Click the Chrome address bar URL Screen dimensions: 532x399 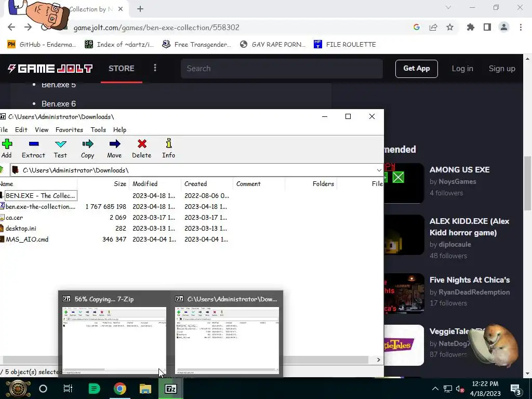[156, 27]
